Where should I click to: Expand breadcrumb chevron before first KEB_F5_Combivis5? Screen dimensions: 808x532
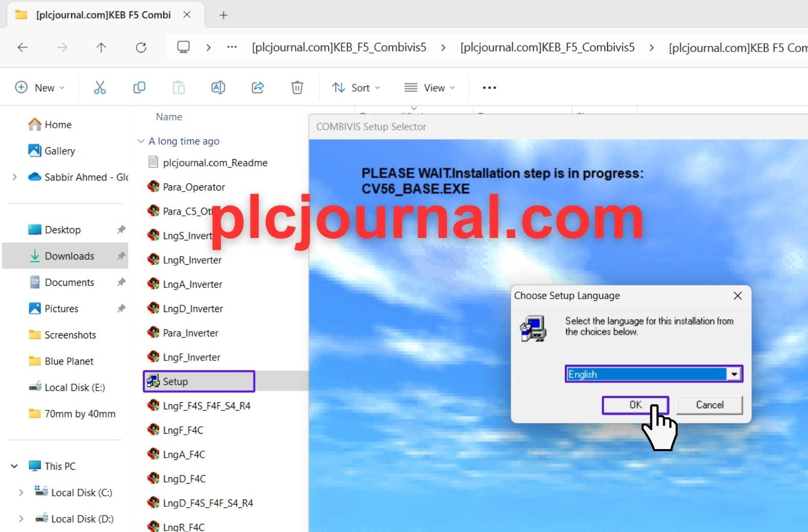coord(208,47)
